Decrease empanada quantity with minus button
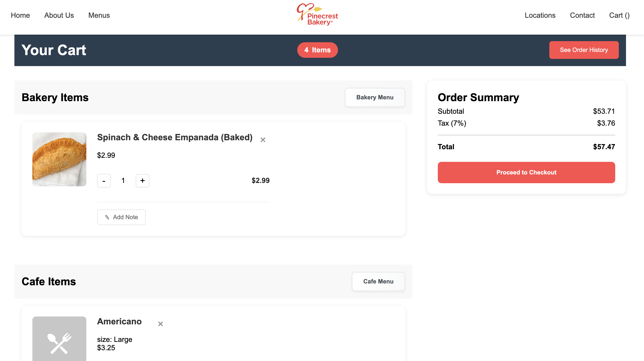Screen dimensions: 644x361 click(103, 180)
